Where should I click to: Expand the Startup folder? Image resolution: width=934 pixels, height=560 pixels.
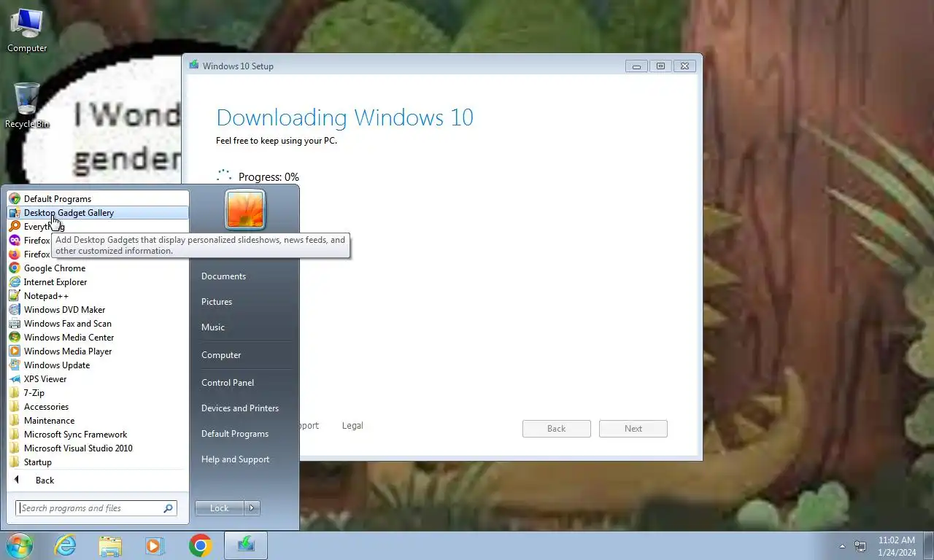[x=98, y=462]
